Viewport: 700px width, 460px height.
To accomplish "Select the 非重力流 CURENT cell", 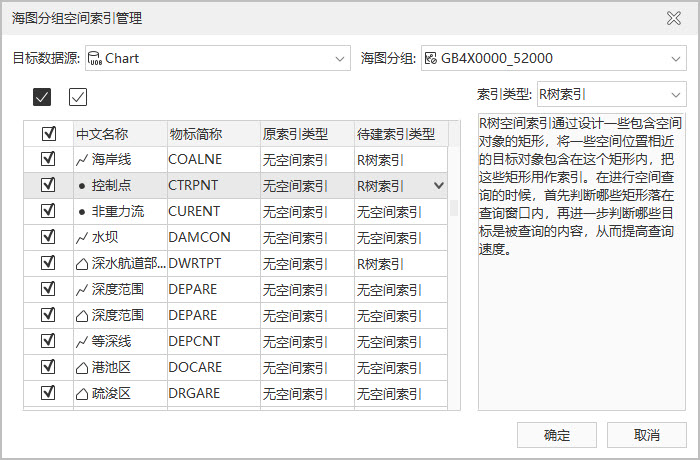I will click(x=212, y=211).
